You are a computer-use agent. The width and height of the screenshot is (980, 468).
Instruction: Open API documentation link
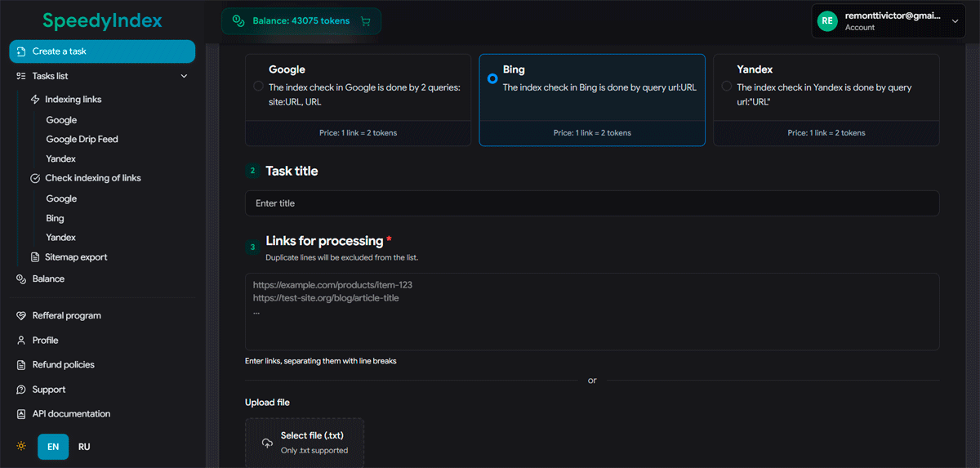pyautogui.click(x=71, y=414)
